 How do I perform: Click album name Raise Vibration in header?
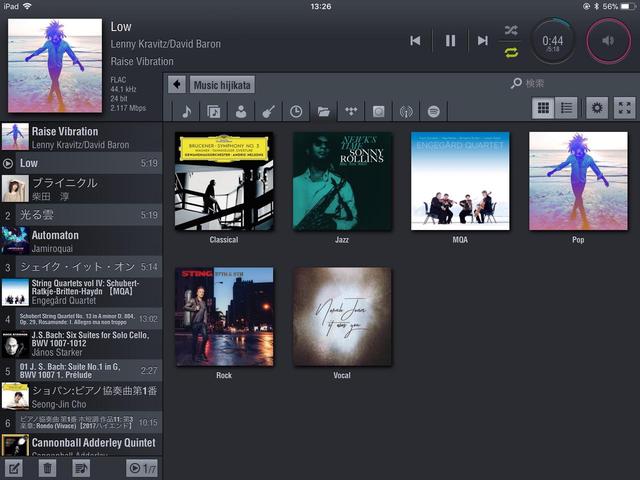coord(142,62)
